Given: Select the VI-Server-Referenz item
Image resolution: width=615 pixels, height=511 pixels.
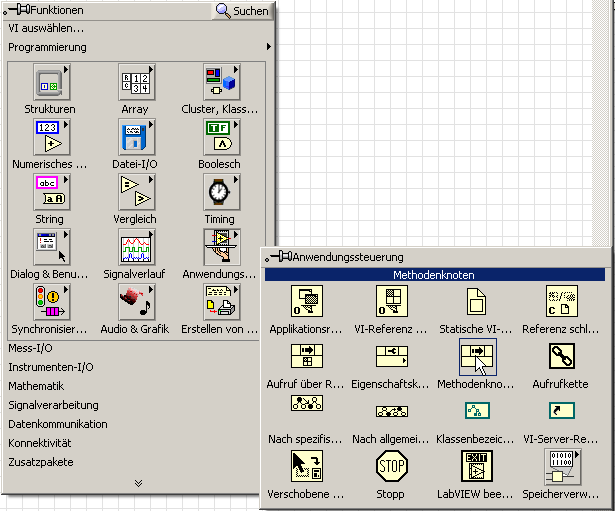Looking at the screenshot, I should click(x=562, y=411).
